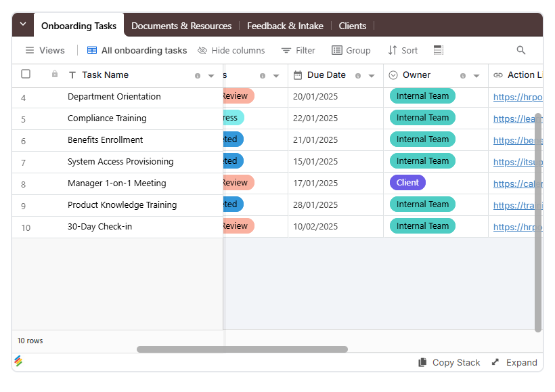Click the Expand button

514,362
